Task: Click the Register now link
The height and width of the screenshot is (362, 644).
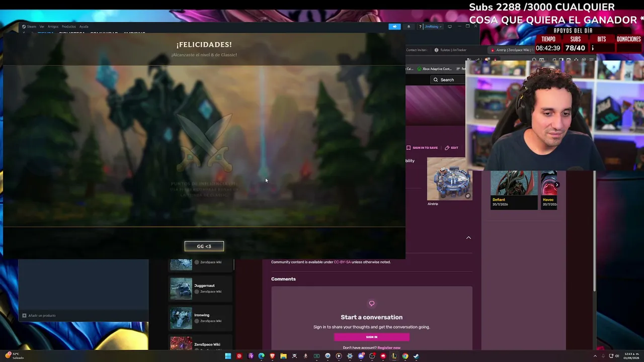Action: click(389, 348)
